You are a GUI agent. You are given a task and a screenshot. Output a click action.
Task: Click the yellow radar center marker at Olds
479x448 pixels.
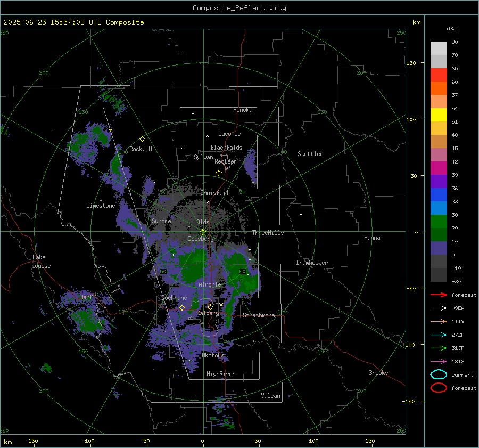click(x=203, y=232)
